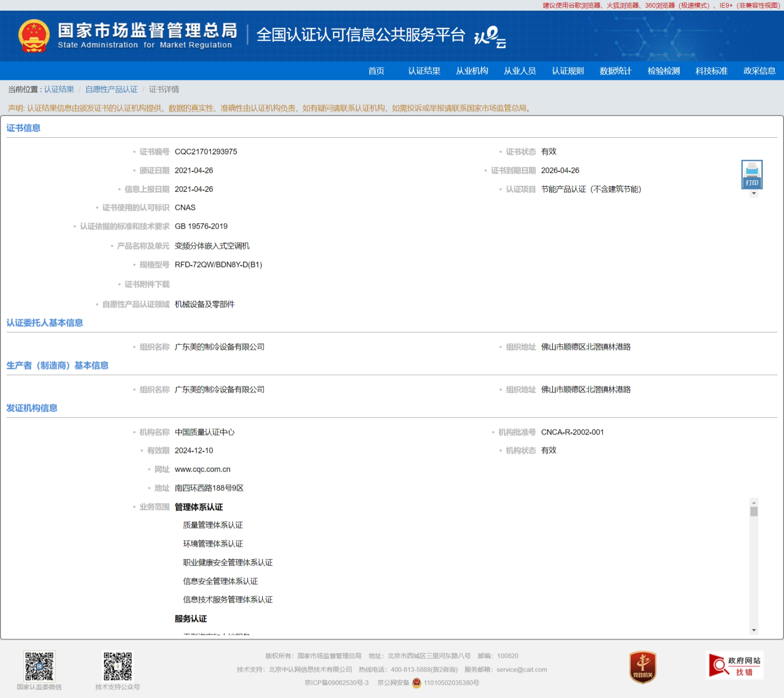Viewport: 784px width, 698px height.
Task: Open the 政采信息 menu item
Action: pyautogui.click(x=760, y=71)
